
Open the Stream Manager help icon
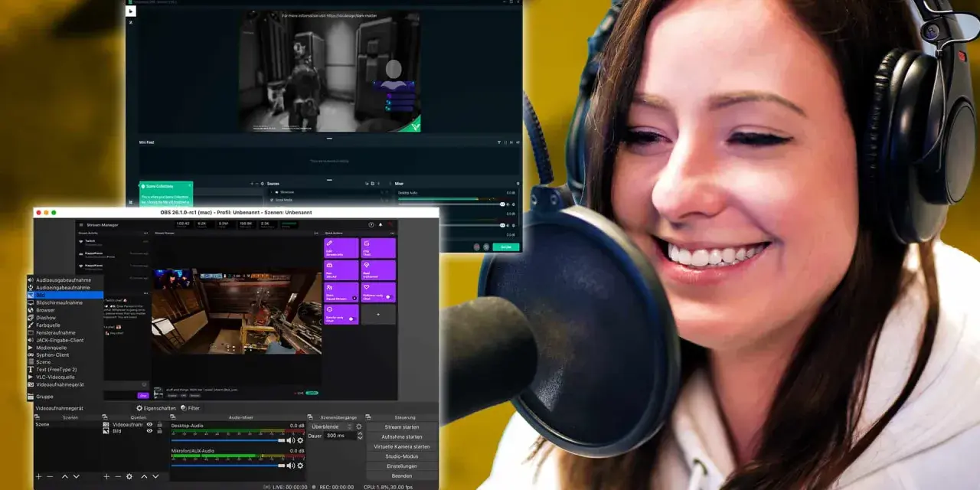[371, 225]
